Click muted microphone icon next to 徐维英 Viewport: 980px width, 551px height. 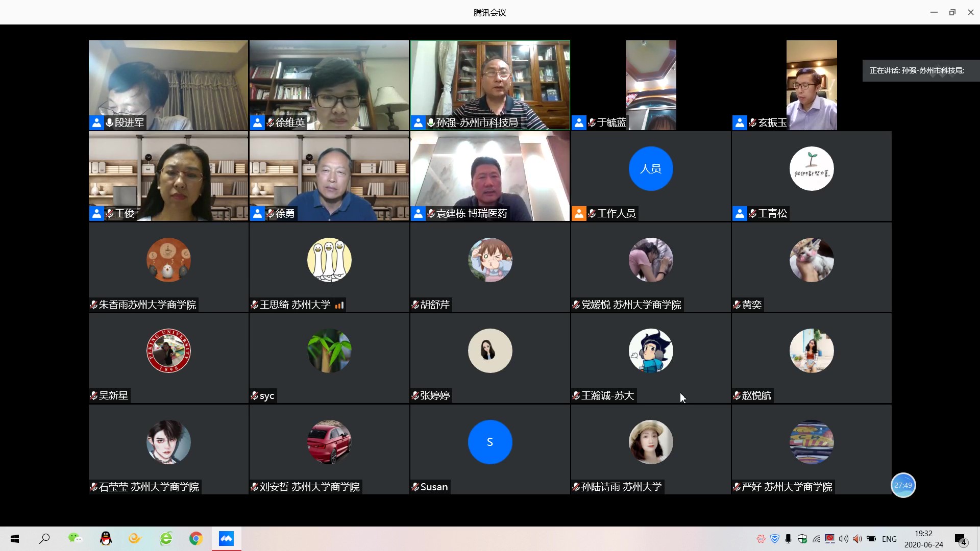click(x=271, y=122)
